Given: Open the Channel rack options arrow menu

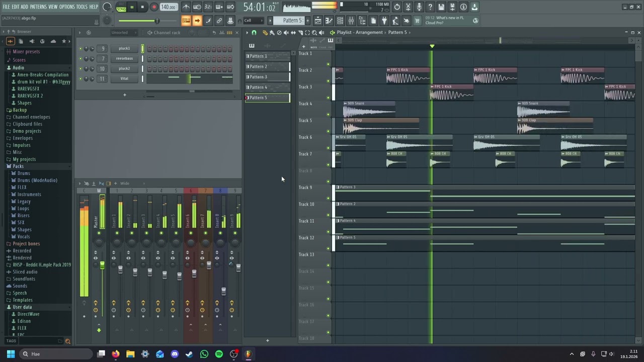Looking at the screenshot, I should tap(79, 32).
